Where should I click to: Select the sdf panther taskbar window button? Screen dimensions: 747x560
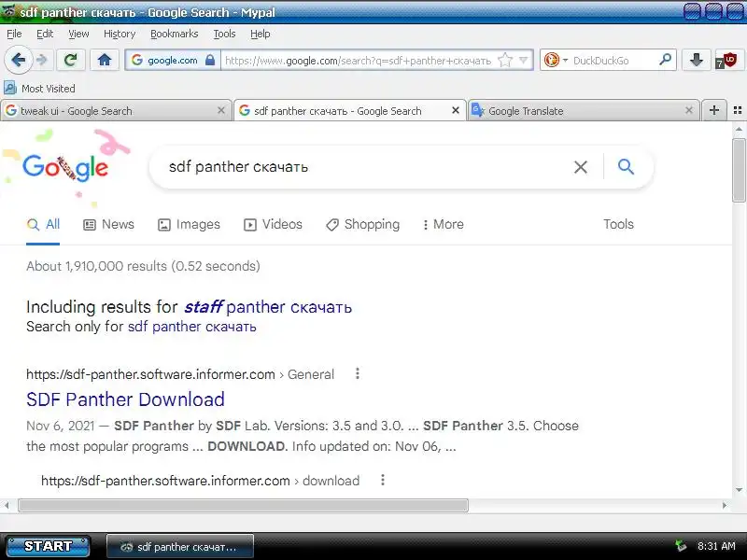point(180,547)
